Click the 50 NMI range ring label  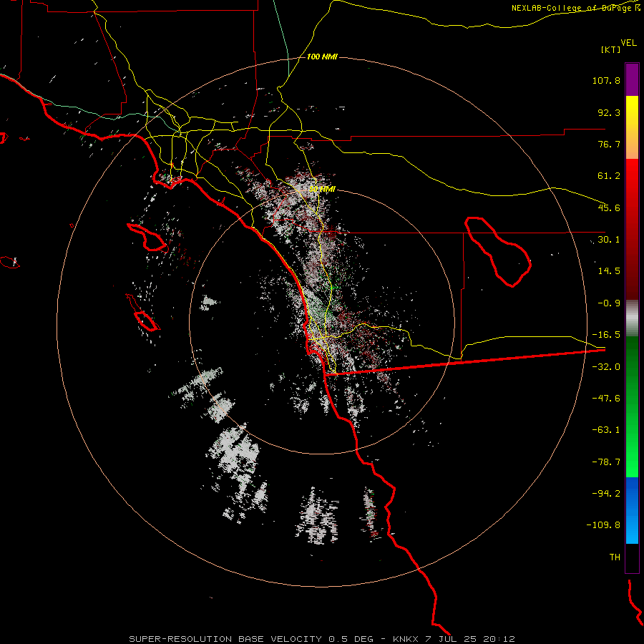point(322,190)
